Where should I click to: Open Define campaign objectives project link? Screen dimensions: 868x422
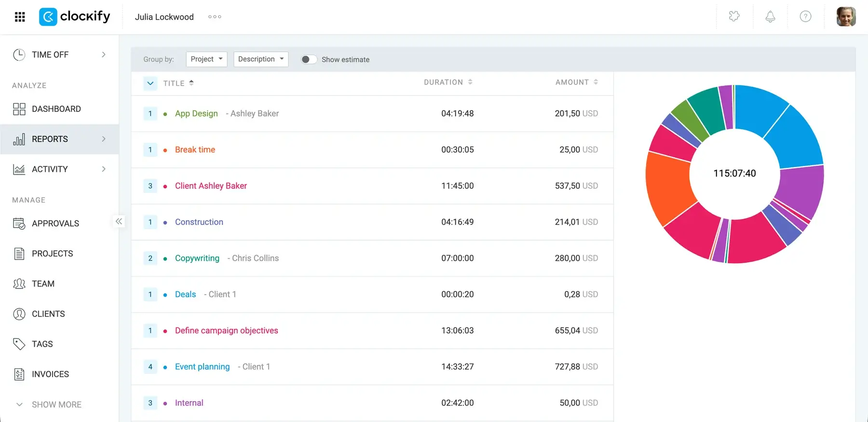tap(227, 330)
